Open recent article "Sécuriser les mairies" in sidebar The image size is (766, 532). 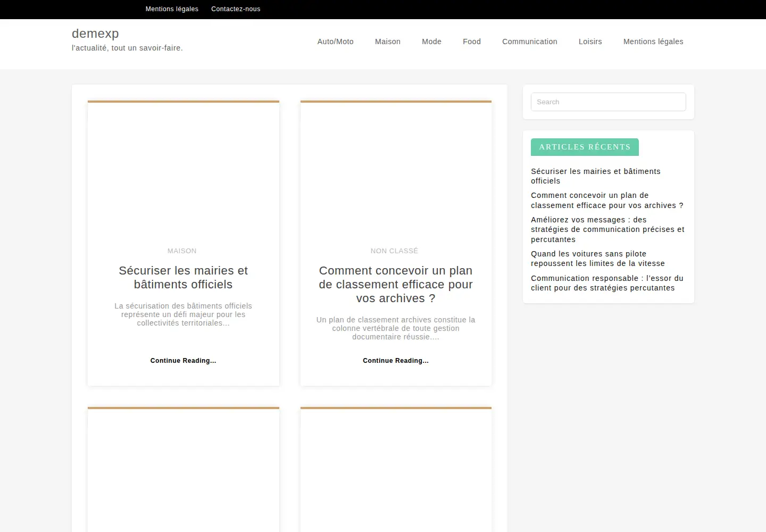596,176
